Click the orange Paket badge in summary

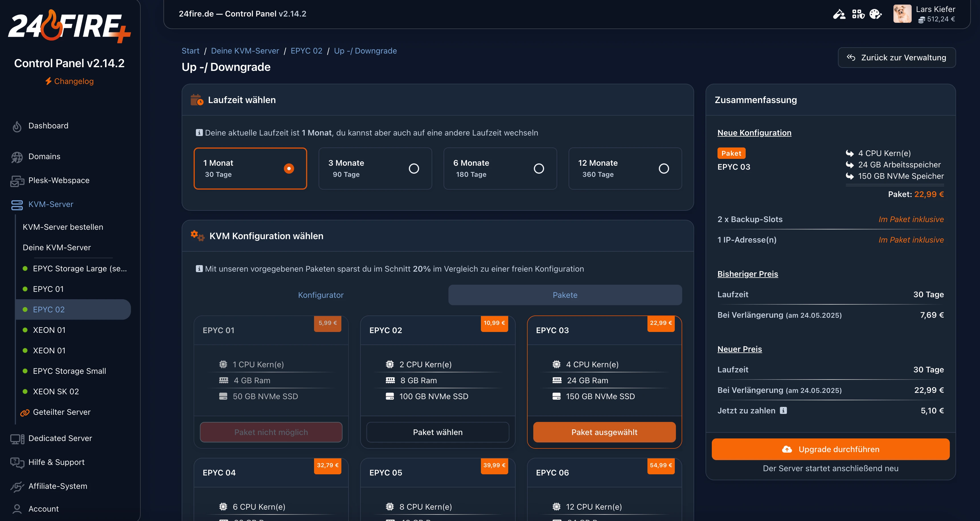[x=731, y=153]
